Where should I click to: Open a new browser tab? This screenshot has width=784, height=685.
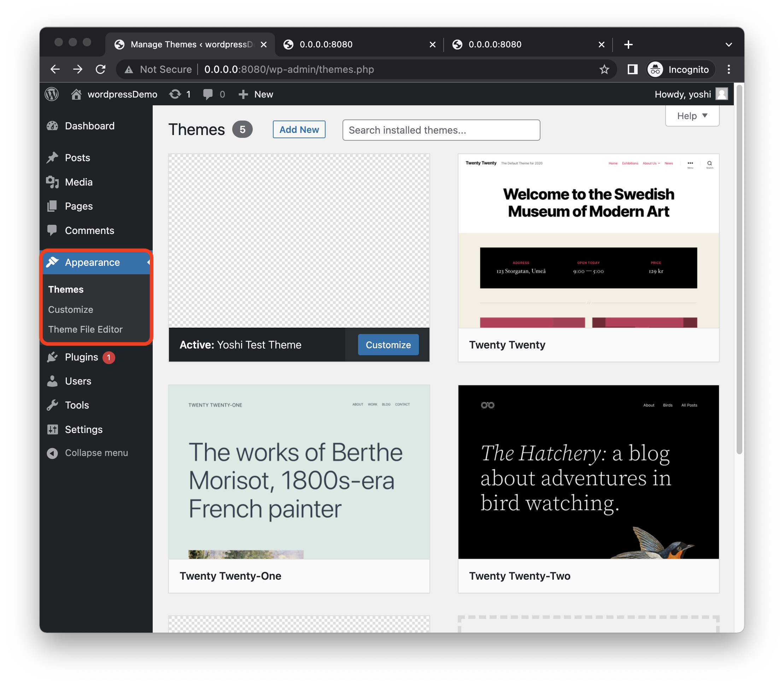pyautogui.click(x=628, y=44)
